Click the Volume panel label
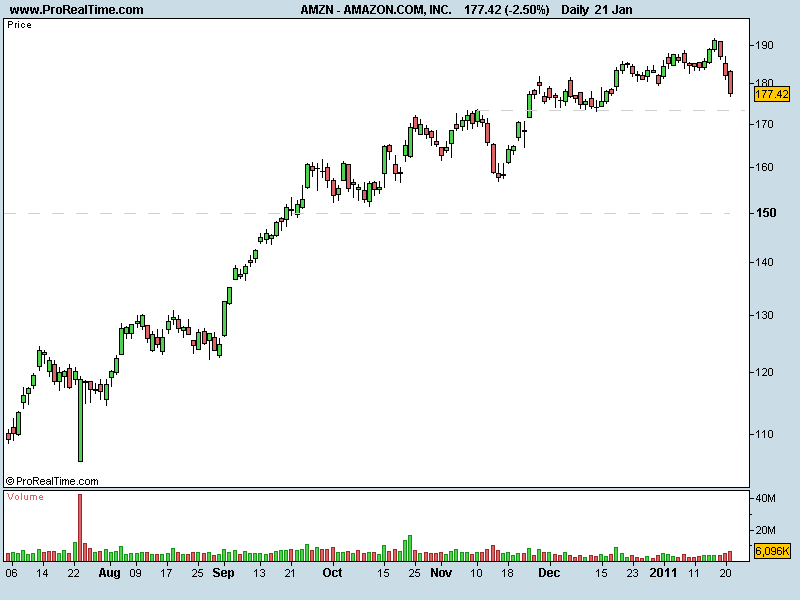The height and width of the screenshot is (600, 800). click(25, 497)
